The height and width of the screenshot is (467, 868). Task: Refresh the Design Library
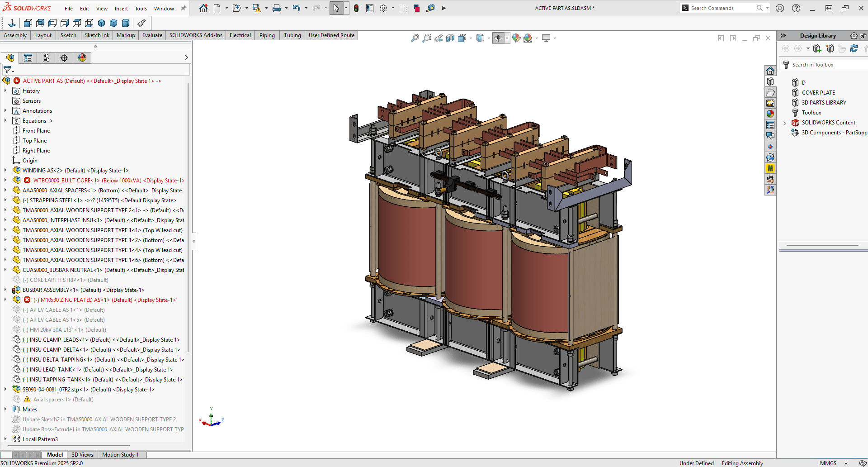tap(854, 48)
